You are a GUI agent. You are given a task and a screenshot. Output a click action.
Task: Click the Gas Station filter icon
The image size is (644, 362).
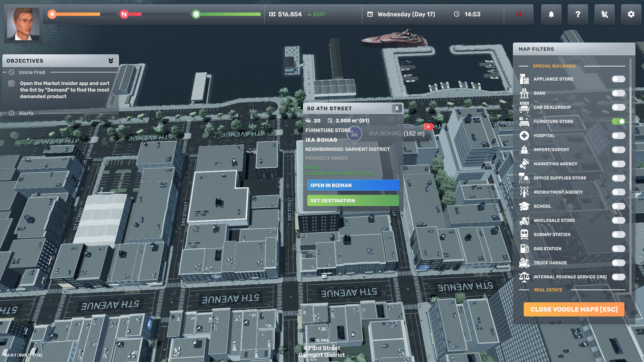click(x=524, y=249)
